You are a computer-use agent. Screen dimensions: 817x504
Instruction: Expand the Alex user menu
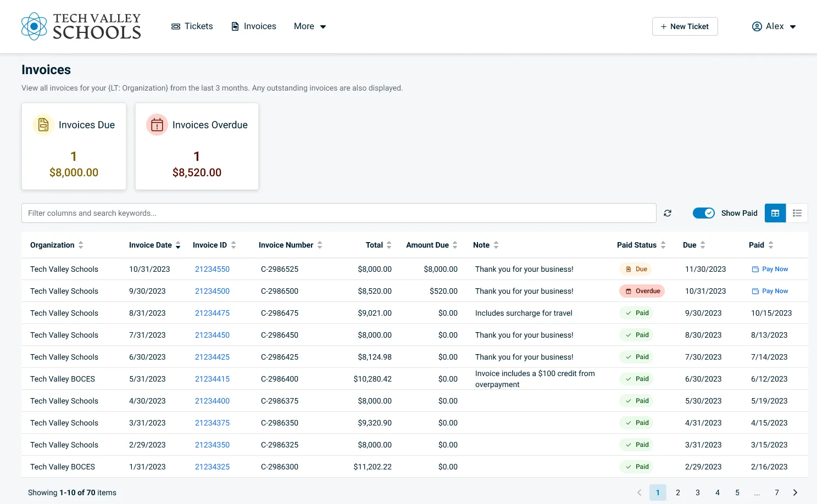click(774, 26)
